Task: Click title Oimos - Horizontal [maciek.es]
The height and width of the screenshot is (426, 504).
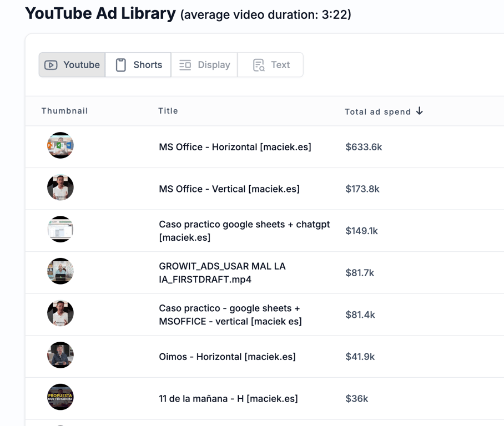Action: 227,357
